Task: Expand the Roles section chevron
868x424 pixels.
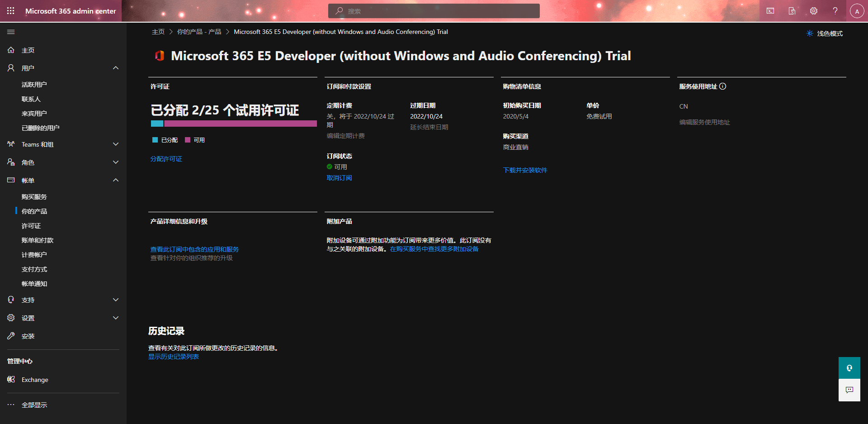Action: 116,162
